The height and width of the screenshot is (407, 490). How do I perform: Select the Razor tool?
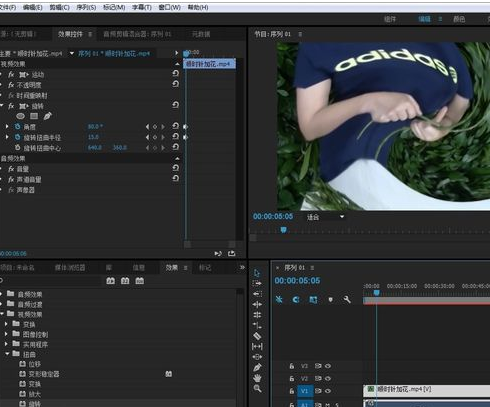coord(257,336)
